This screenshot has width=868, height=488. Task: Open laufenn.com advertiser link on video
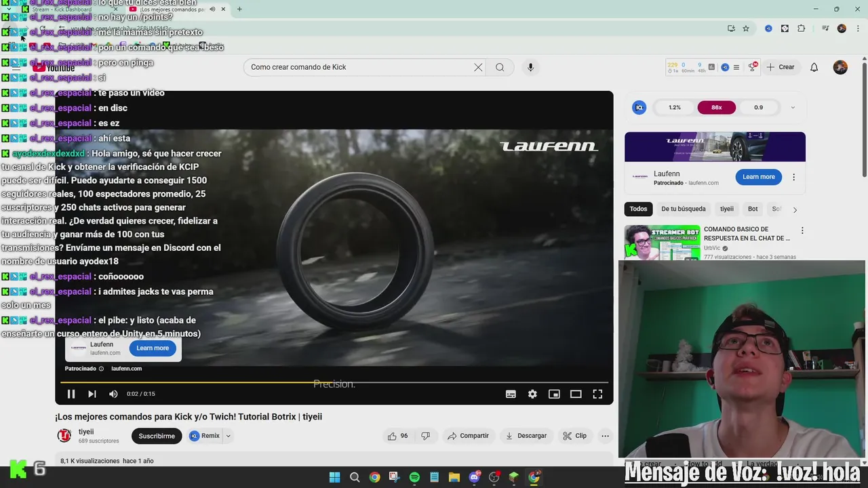(x=127, y=369)
